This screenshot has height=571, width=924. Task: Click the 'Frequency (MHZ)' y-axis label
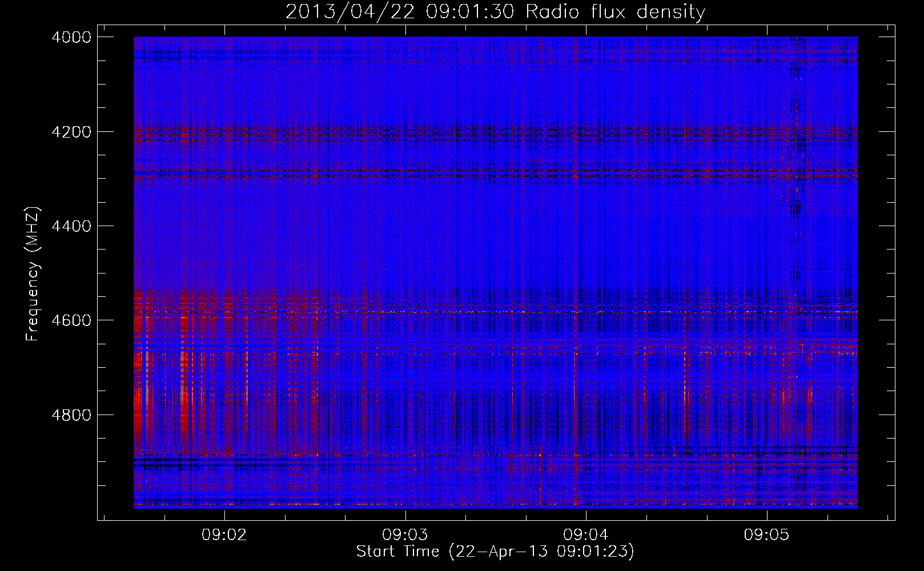pyautogui.click(x=33, y=274)
